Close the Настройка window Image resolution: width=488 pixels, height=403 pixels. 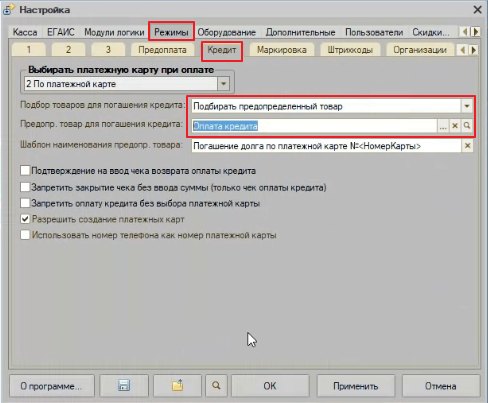[478, 10]
